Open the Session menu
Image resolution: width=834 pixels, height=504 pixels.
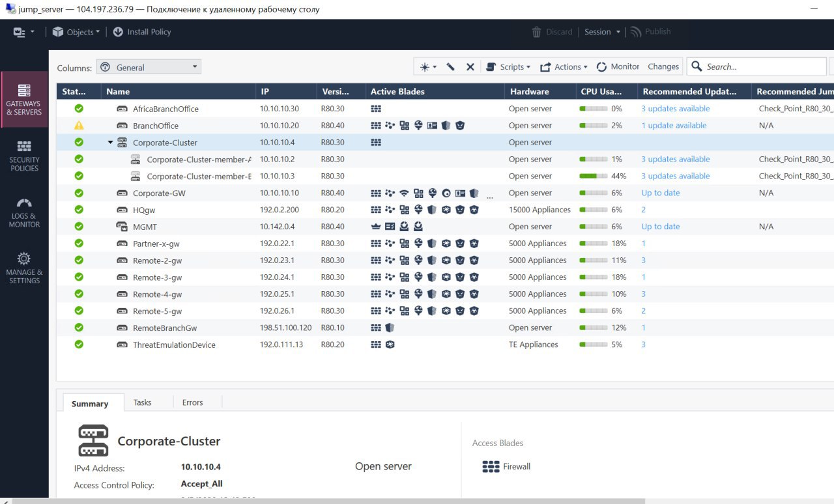(x=601, y=32)
